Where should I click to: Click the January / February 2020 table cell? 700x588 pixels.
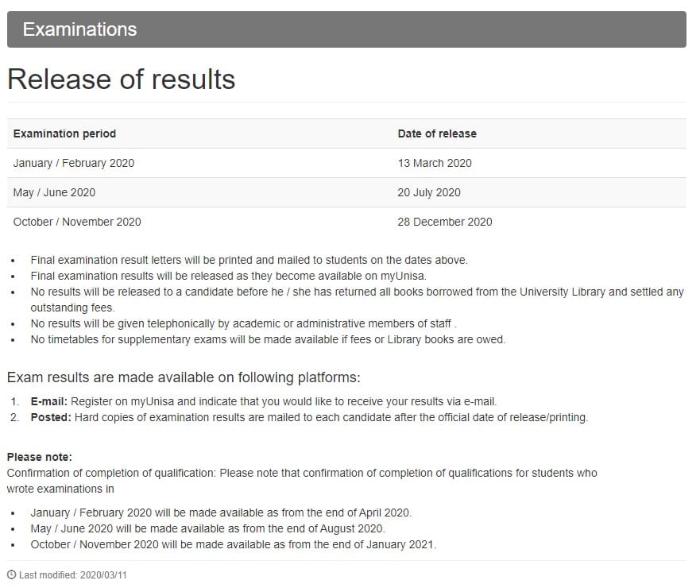pos(74,163)
